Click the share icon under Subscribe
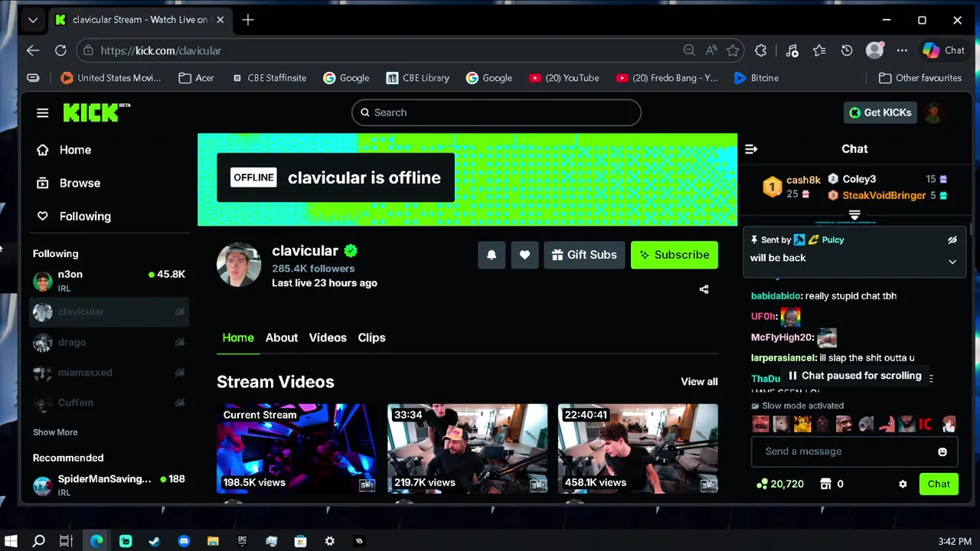 (704, 289)
